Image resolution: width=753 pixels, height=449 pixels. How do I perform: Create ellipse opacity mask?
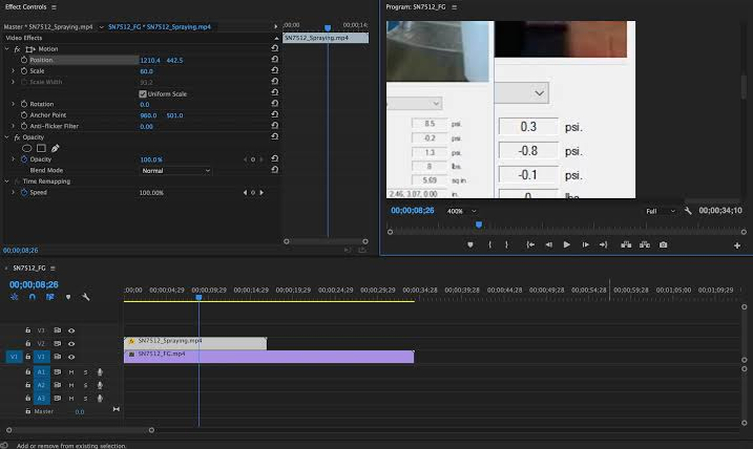[x=27, y=148]
